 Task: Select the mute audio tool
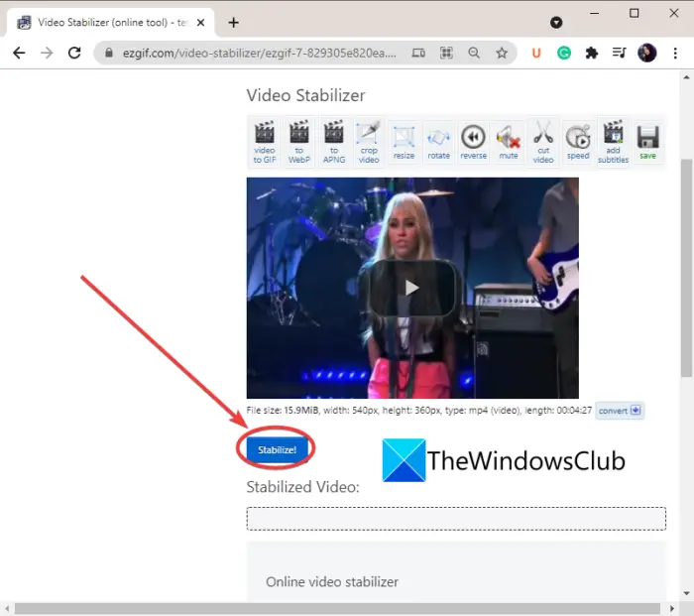[508, 142]
